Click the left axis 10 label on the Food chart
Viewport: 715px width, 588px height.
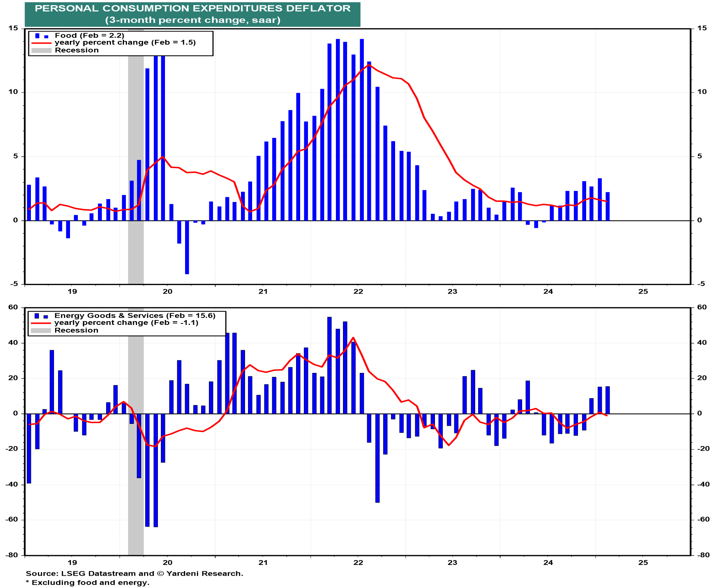(13, 92)
